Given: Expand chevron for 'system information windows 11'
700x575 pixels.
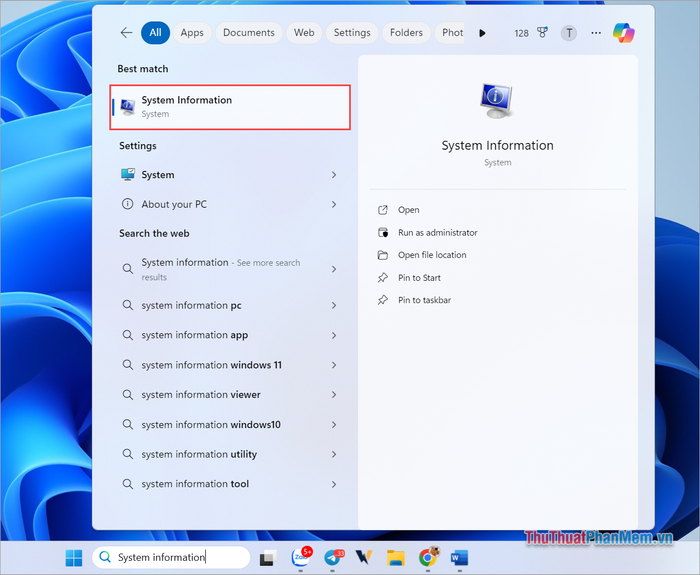Looking at the screenshot, I should pyautogui.click(x=333, y=365).
